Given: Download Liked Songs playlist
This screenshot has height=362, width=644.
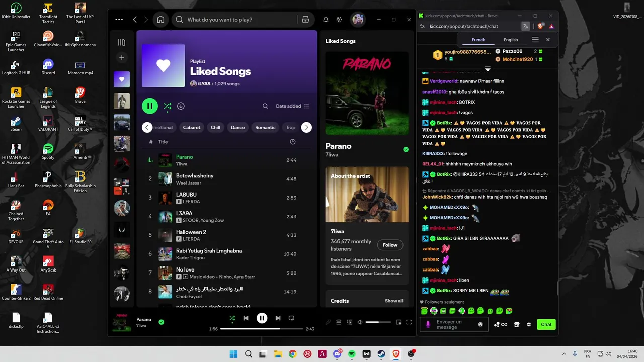Looking at the screenshot, I should click(181, 106).
